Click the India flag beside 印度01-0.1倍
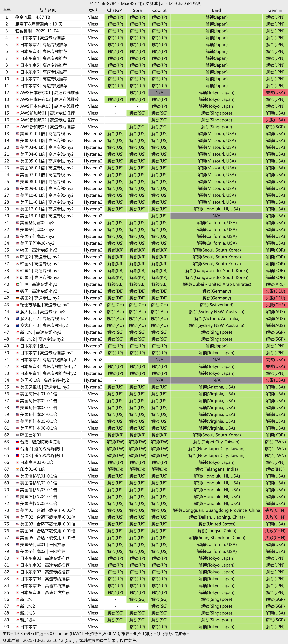 click(x=18, y=469)
